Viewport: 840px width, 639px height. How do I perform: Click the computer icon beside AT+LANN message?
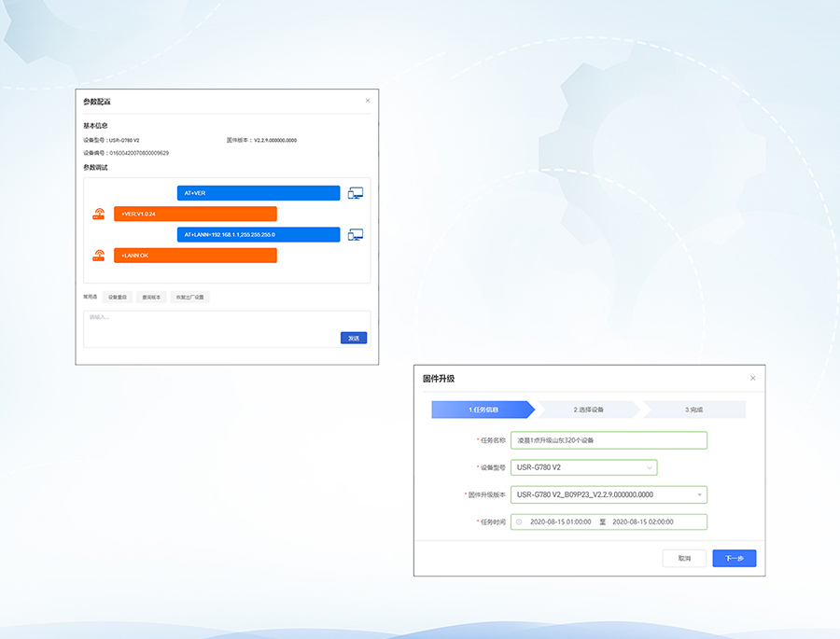(355, 234)
